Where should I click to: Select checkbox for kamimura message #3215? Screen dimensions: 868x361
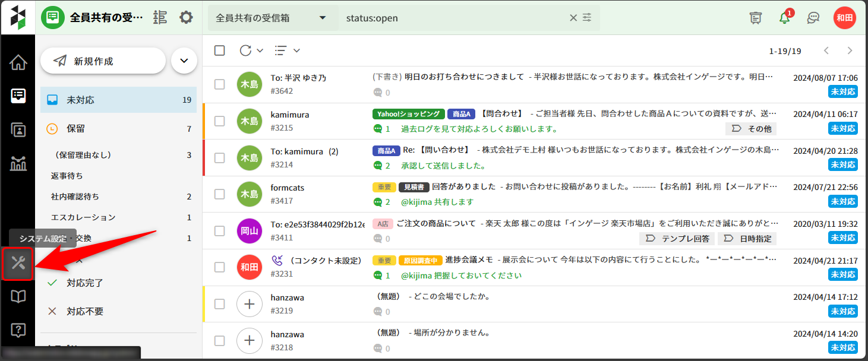pos(220,121)
